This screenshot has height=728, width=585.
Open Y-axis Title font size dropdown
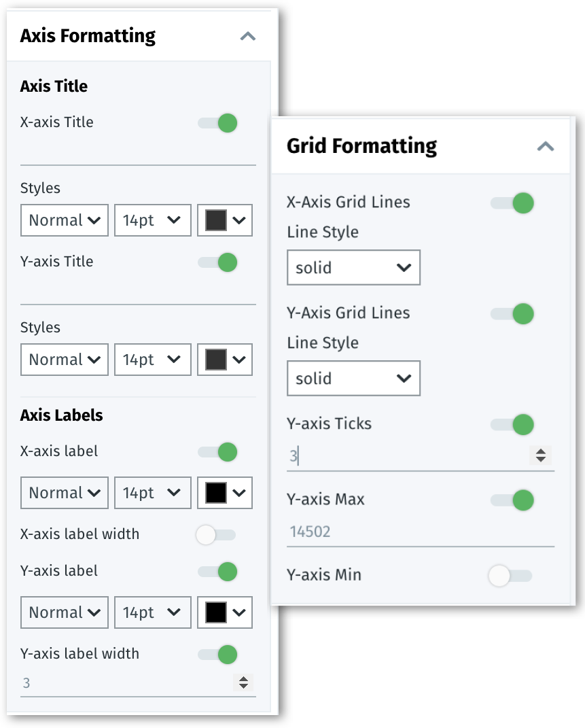click(152, 360)
